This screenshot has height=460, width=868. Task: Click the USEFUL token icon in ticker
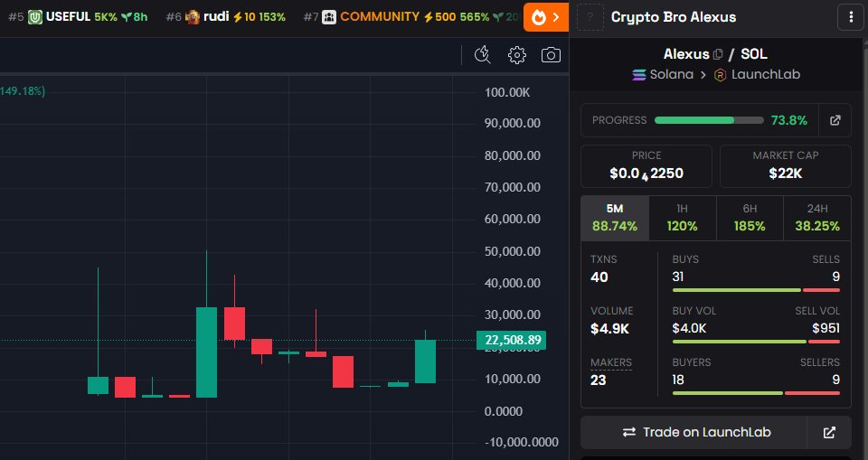35,17
